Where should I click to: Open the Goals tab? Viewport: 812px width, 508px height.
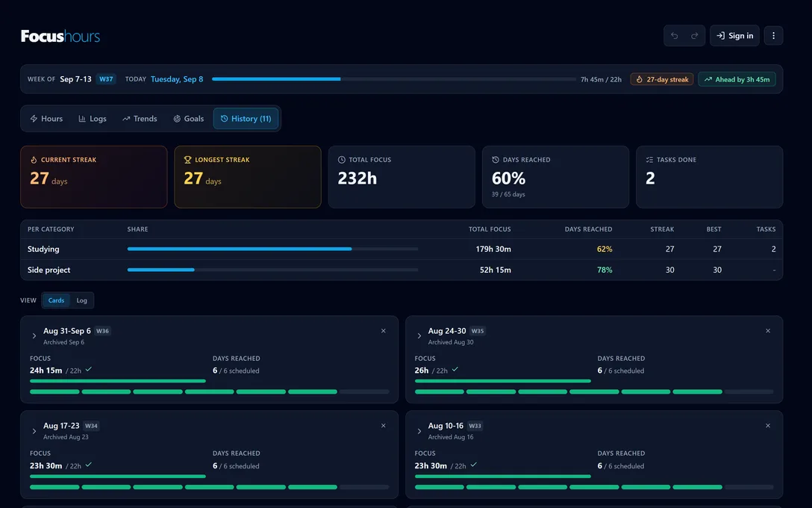coord(188,119)
